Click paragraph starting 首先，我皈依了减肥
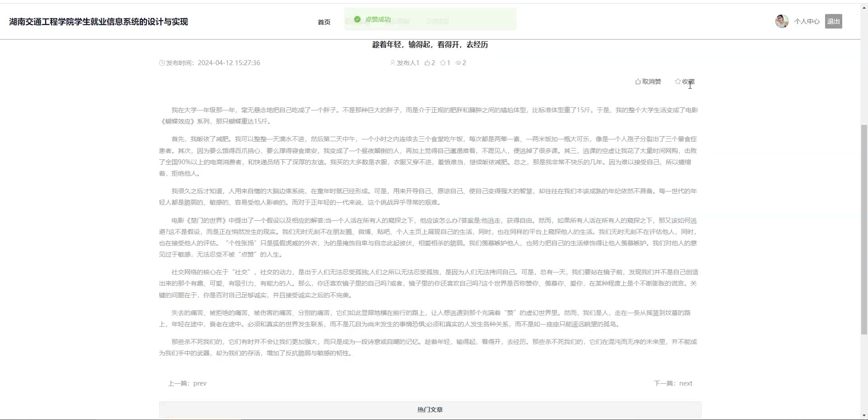This screenshot has height=420, width=868. point(429,156)
